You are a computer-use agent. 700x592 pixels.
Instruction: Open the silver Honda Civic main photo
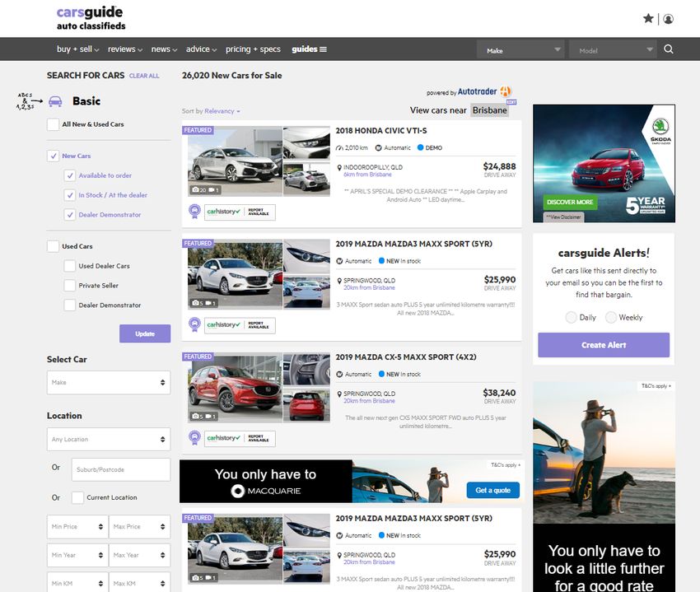236,161
